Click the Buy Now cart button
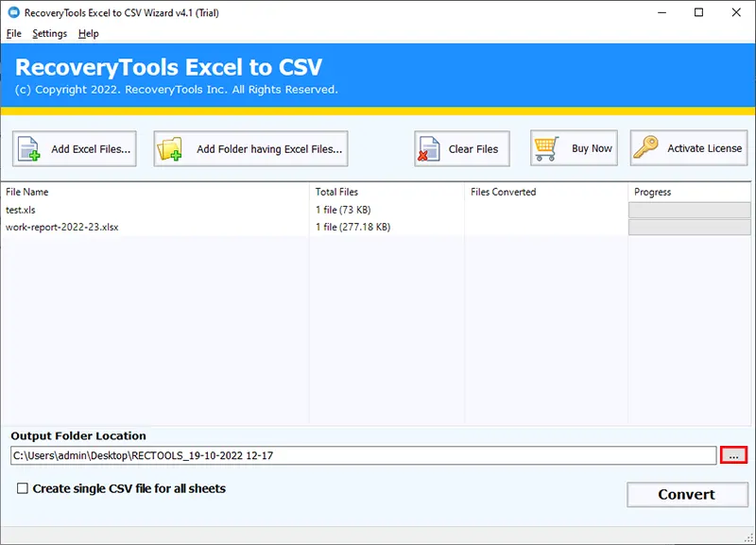The width and height of the screenshot is (756, 545). 574,148
